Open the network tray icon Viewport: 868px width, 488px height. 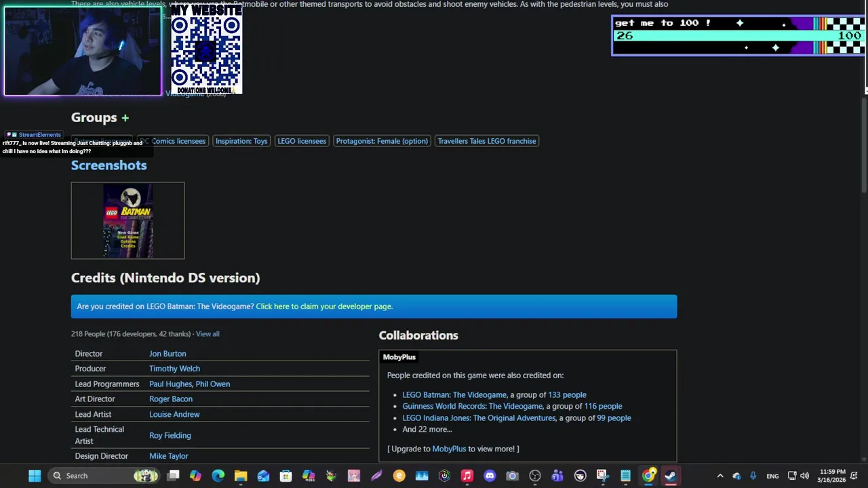[x=791, y=476]
